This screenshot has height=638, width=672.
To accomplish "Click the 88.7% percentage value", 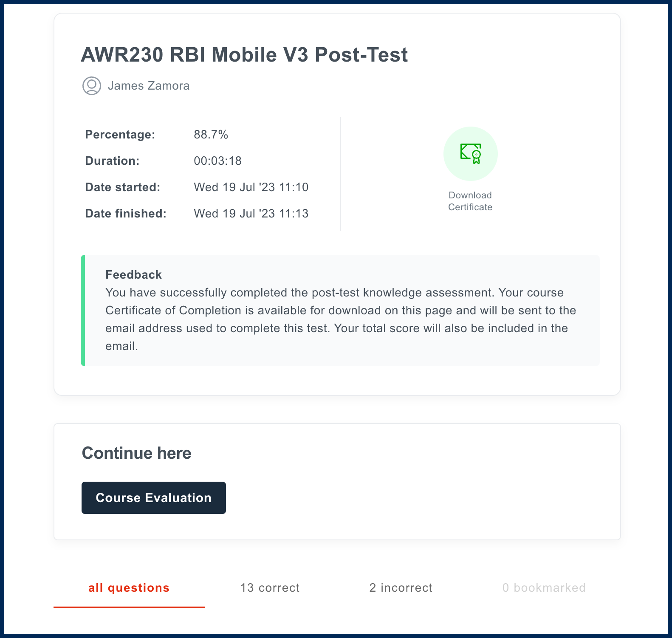I will coord(211,135).
